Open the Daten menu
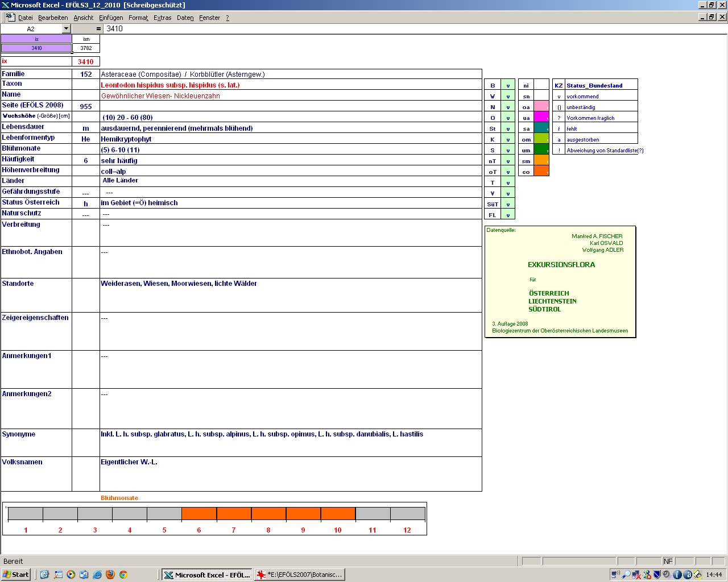 (x=185, y=18)
